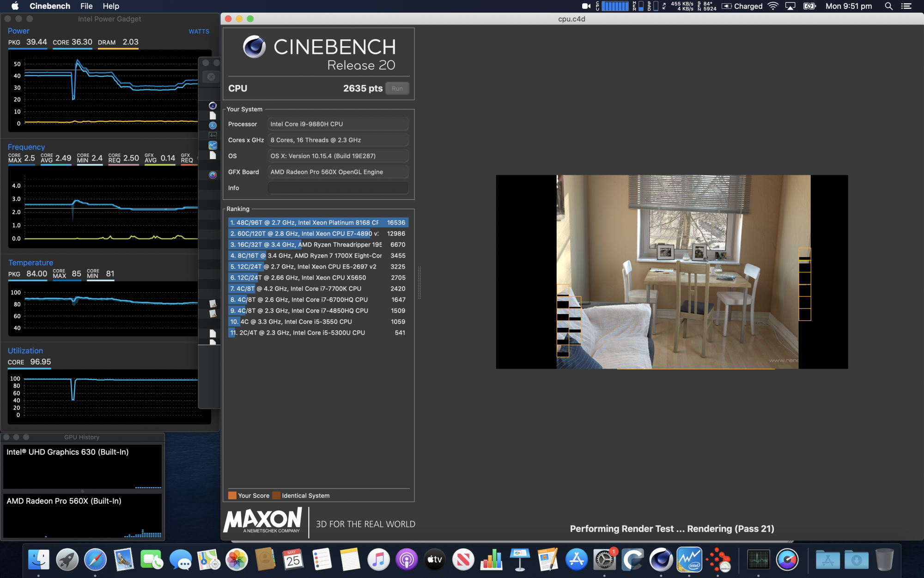This screenshot has width=924, height=578.
Task: Open the red-dots Bench app in dock
Action: [x=718, y=560]
